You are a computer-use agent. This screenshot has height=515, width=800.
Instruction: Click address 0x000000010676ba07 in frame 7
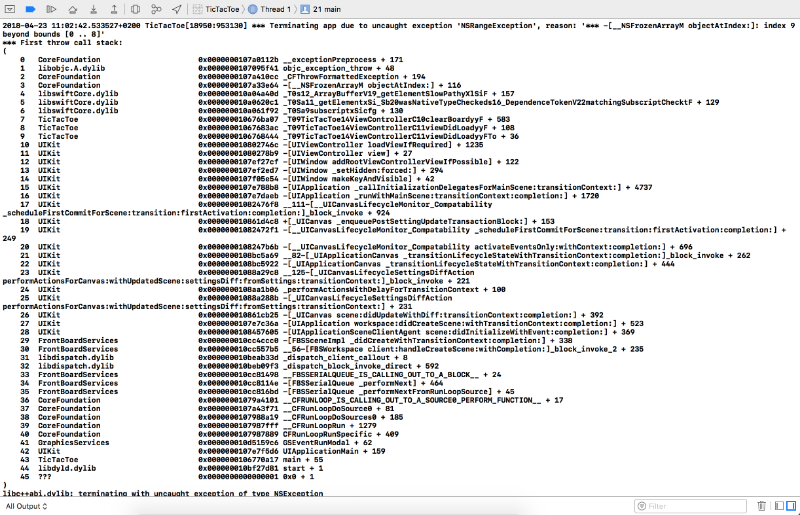coord(238,119)
